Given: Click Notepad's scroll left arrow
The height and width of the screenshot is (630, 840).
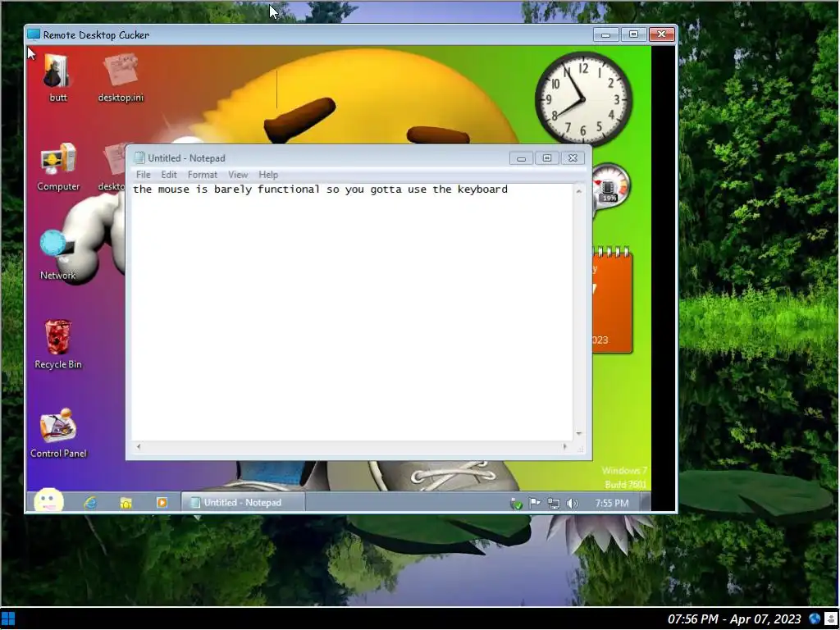Looking at the screenshot, I should 139,446.
